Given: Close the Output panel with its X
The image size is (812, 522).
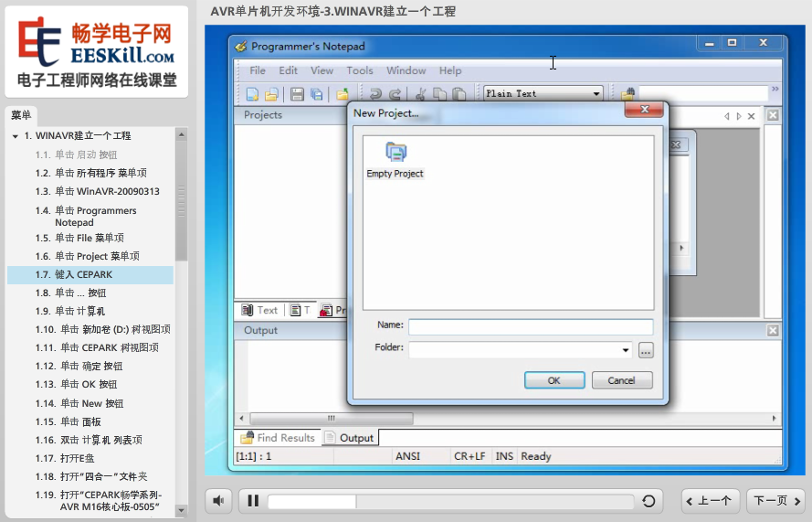Looking at the screenshot, I should pos(773,330).
